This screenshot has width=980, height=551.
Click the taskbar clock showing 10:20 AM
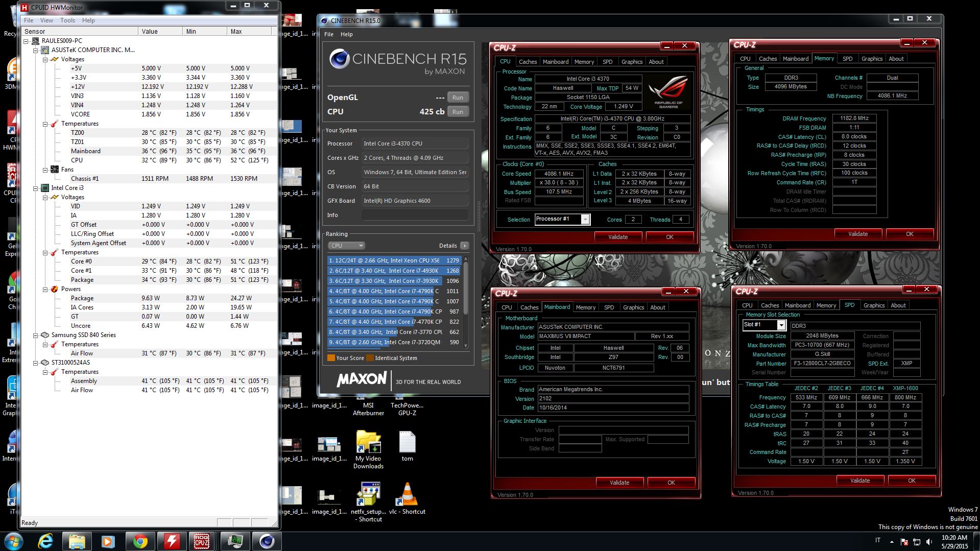(954, 541)
